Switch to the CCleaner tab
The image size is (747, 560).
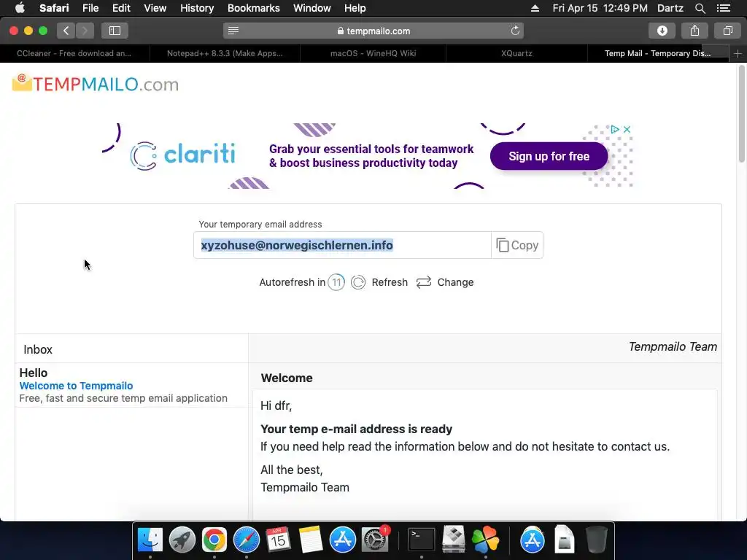coord(75,53)
